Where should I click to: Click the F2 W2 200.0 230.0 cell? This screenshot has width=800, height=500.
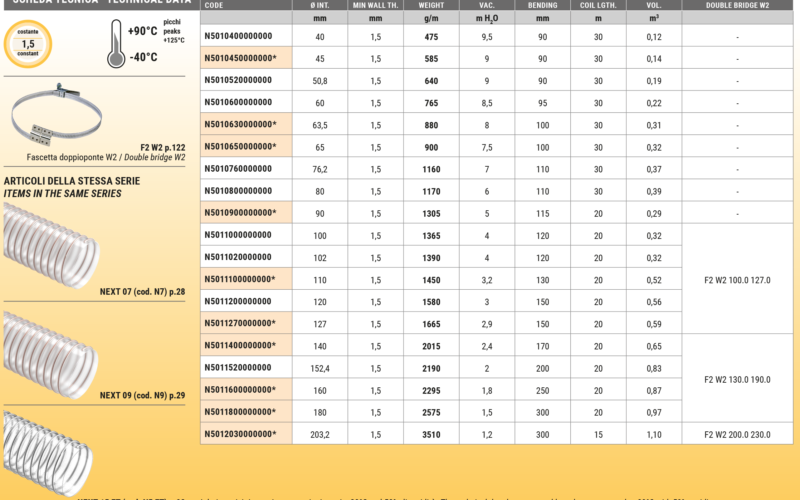[737, 433]
